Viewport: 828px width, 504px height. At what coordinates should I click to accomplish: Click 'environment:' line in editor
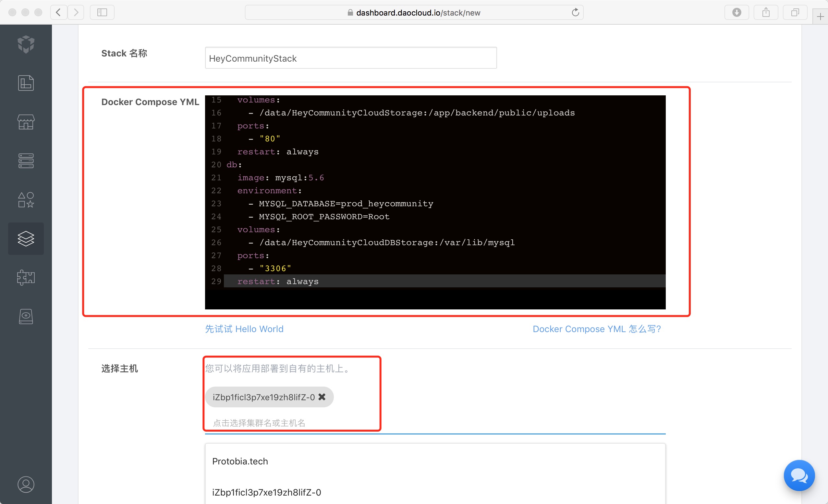pos(270,190)
